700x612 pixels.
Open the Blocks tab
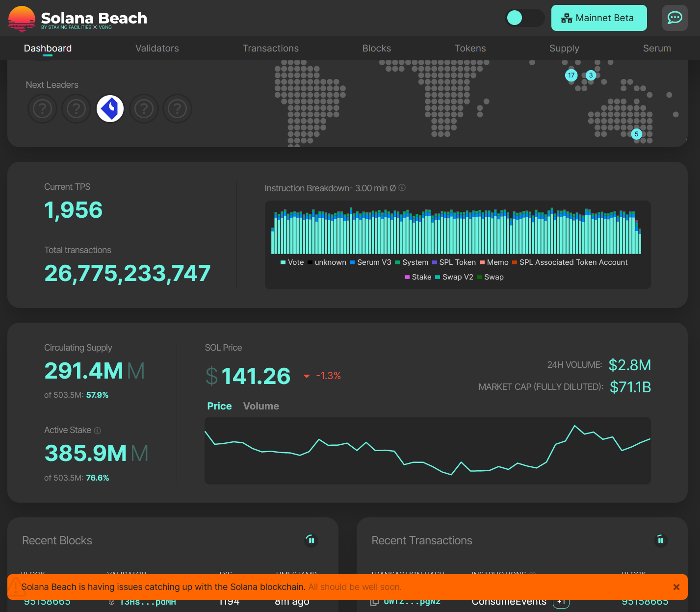click(377, 48)
